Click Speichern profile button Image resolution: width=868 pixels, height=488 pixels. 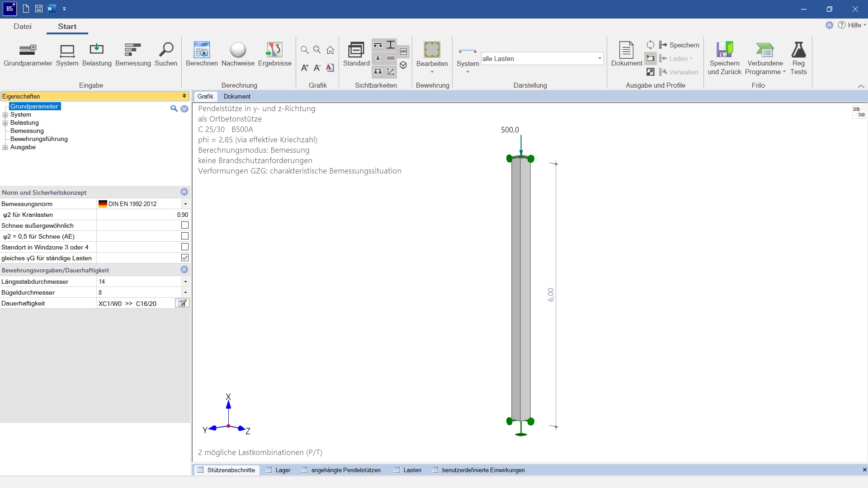[679, 45]
